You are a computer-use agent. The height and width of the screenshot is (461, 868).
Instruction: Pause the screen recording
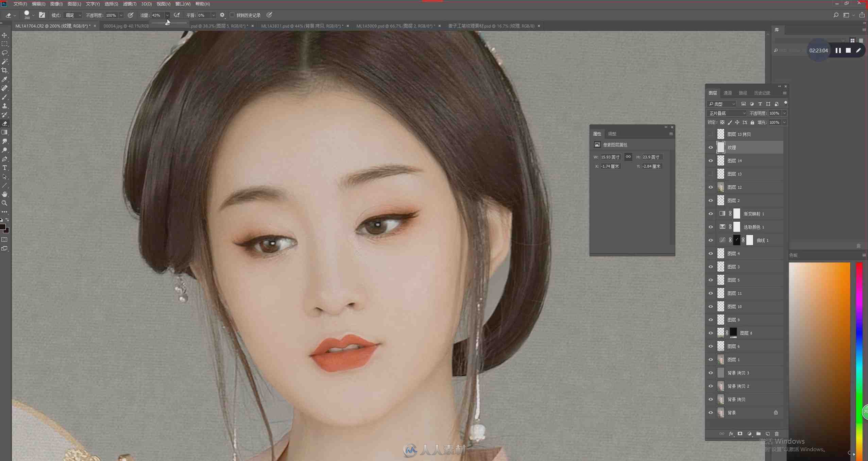pyautogui.click(x=838, y=50)
